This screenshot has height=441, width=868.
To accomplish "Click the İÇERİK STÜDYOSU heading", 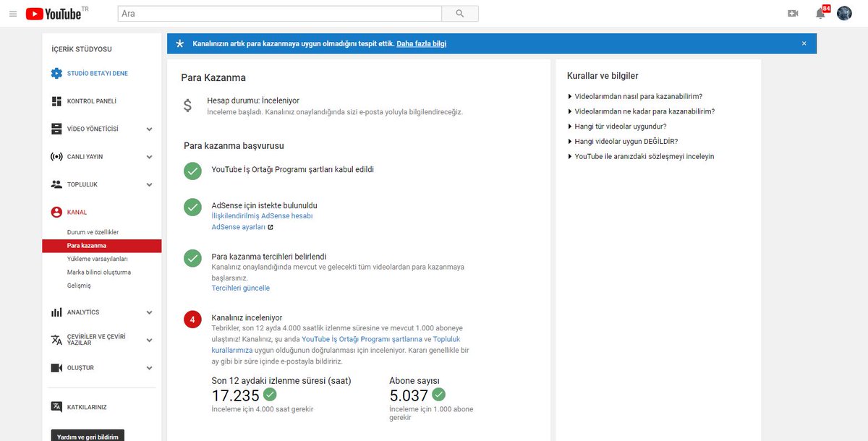I will click(82, 49).
